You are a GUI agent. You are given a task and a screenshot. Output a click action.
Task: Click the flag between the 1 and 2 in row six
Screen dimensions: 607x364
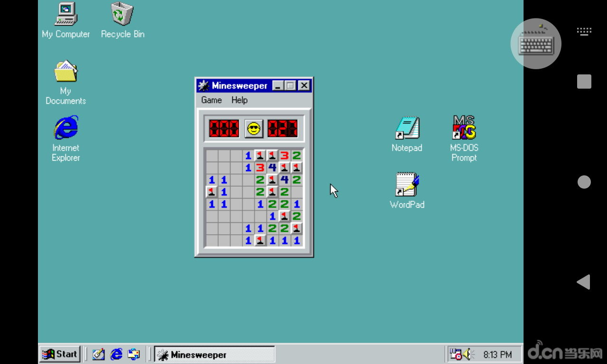click(x=284, y=216)
